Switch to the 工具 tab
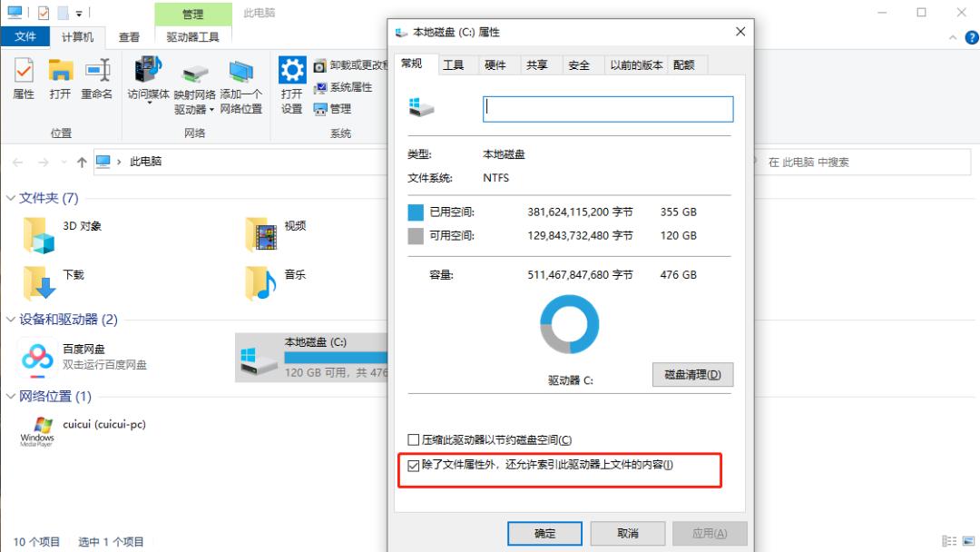The height and width of the screenshot is (552, 980). pyautogui.click(x=454, y=65)
